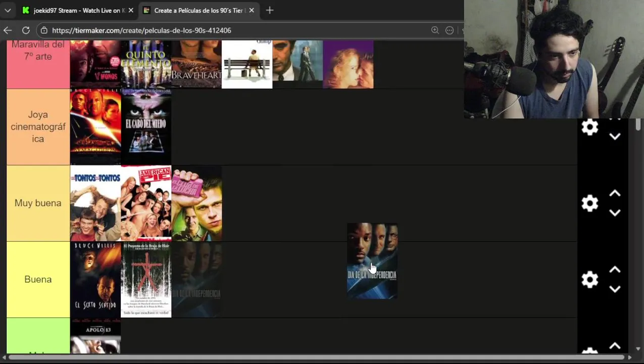Image resolution: width=644 pixels, height=364 pixels.
Task: Click the zoom magnifier icon in address bar
Action: tap(435, 30)
